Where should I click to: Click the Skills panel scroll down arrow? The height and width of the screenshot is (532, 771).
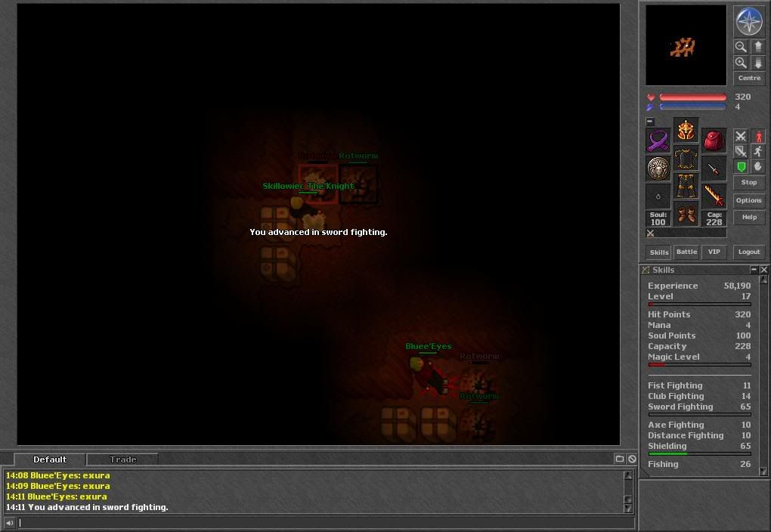(763, 471)
